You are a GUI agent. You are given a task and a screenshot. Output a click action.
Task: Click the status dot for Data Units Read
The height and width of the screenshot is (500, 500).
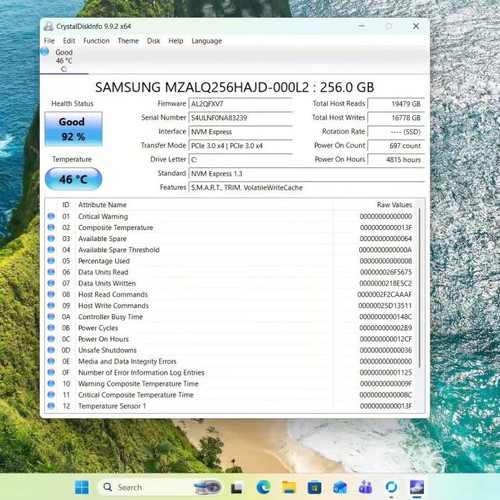click(51, 272)
